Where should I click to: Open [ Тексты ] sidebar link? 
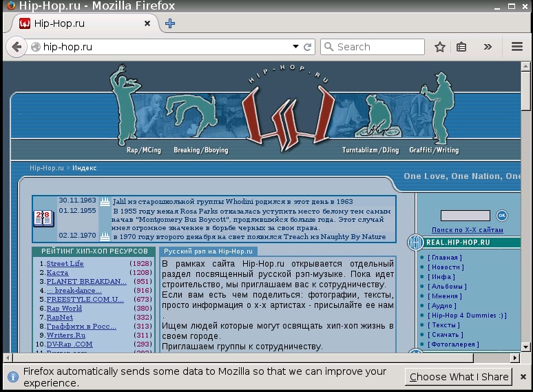tap(443, 324)
